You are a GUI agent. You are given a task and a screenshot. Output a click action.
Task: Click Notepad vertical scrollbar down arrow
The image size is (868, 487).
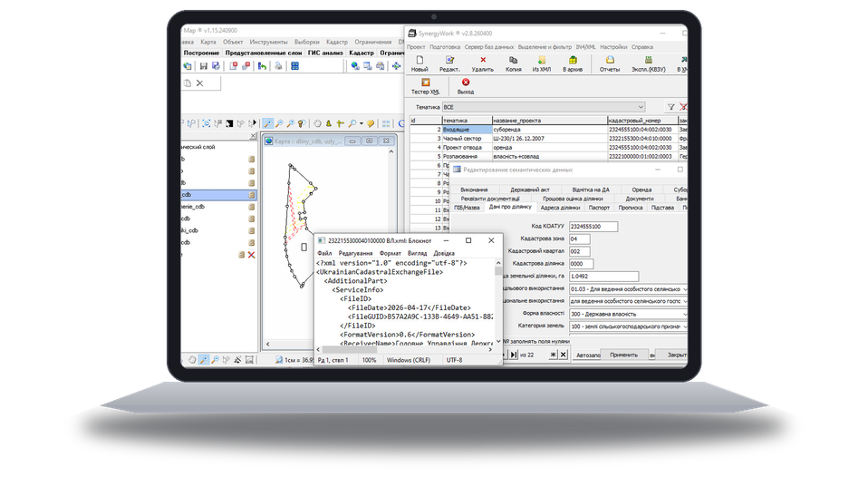498,341
